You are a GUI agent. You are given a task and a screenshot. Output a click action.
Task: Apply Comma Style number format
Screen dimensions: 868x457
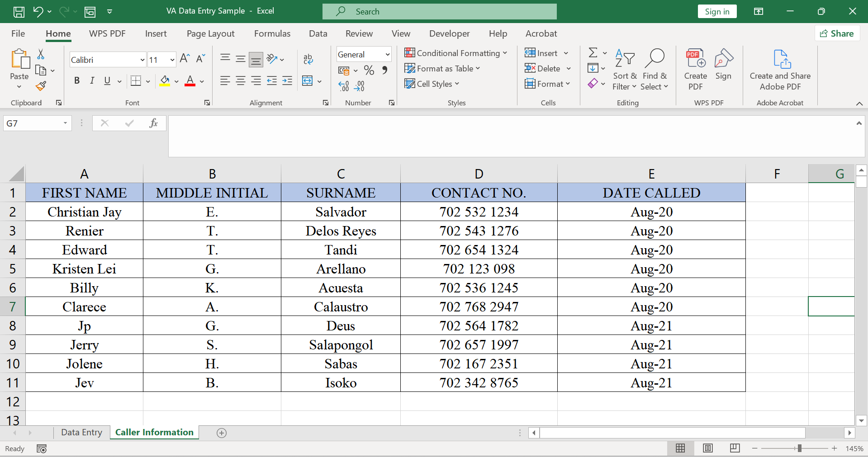(385, 70)
